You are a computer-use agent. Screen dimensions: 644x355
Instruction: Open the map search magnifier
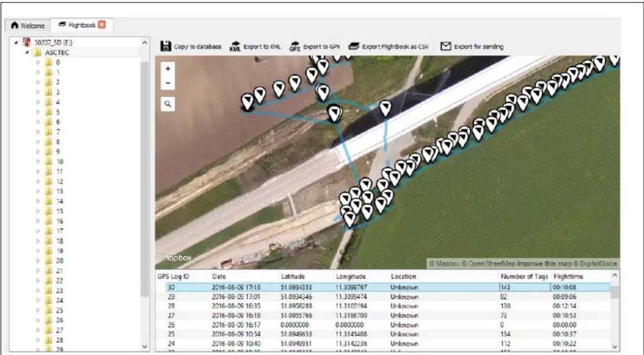[168, 105]
